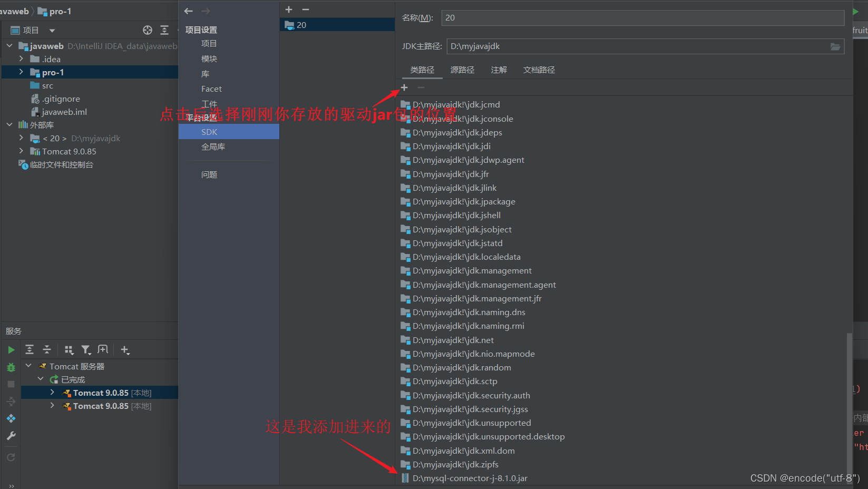Collapse all nodes via the services toolbar icon
This screenshot has height=489, width=868.
(x=47, y=349)
